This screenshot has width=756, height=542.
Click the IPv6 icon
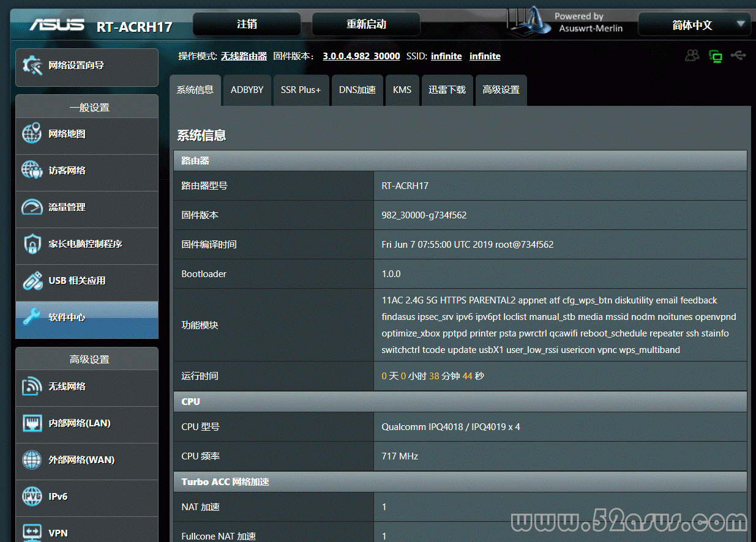click(32, 496)
